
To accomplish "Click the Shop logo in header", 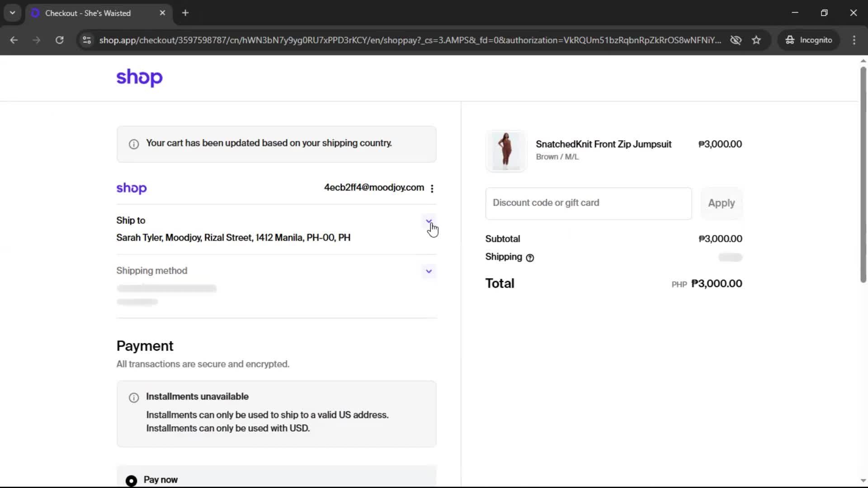I will click(139, 78).
